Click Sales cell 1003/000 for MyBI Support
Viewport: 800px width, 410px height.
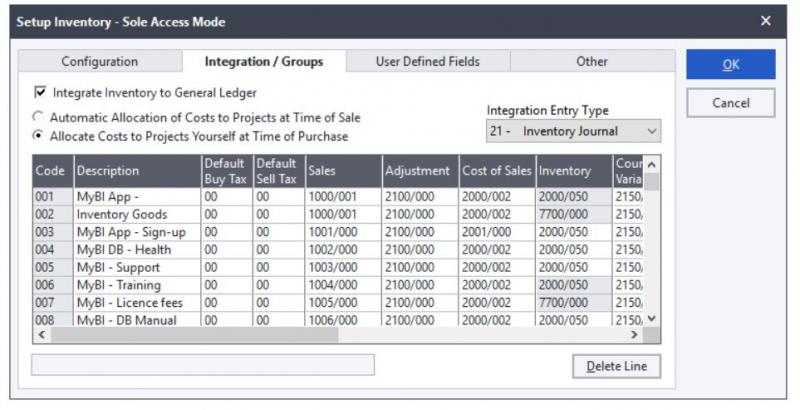(342, 267)
